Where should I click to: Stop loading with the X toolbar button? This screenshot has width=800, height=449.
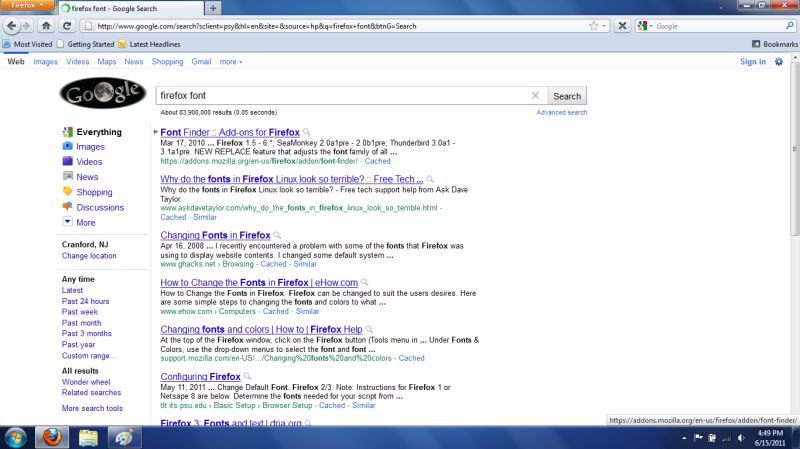pos(622,26)
